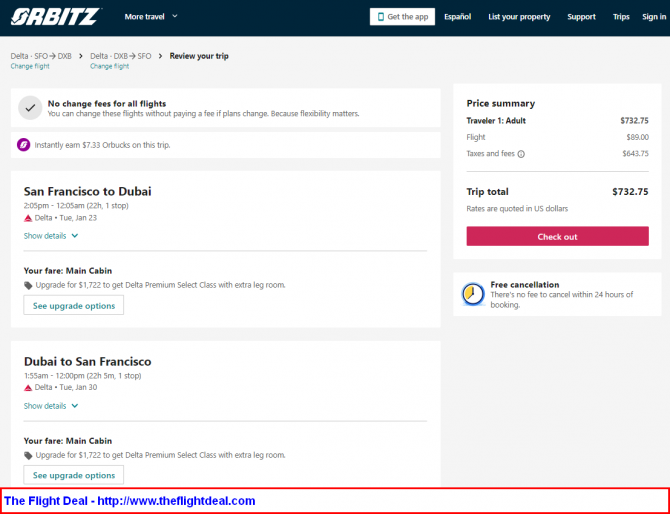The image size is (670, 514).
Task: Change flight for Delta SFO to DXB
Action: (30, 66)
